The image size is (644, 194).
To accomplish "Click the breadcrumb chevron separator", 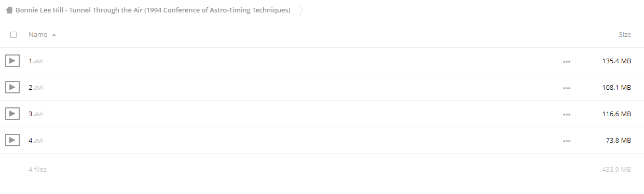I will coord(301,10).
